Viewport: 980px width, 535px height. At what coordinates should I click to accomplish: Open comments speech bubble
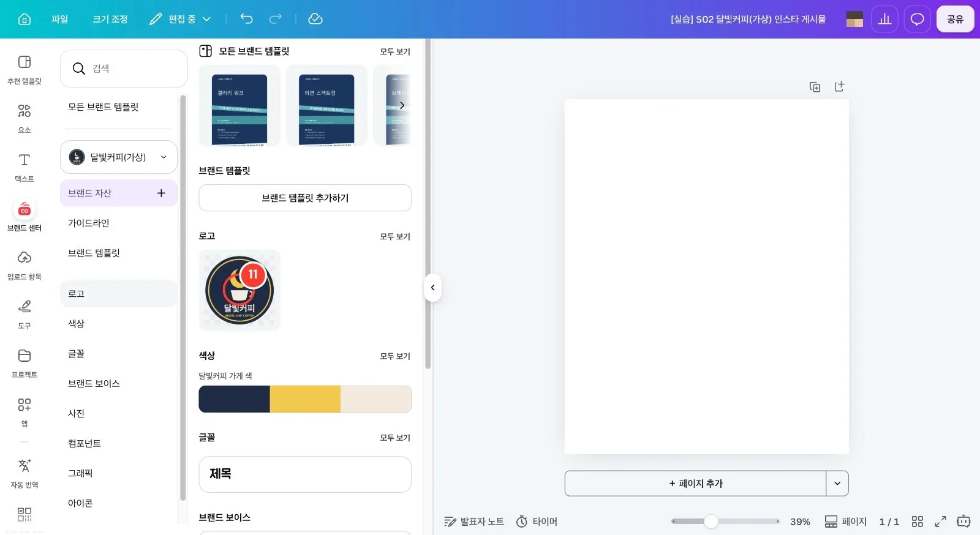pyautogui.click(x=917, y=19)
